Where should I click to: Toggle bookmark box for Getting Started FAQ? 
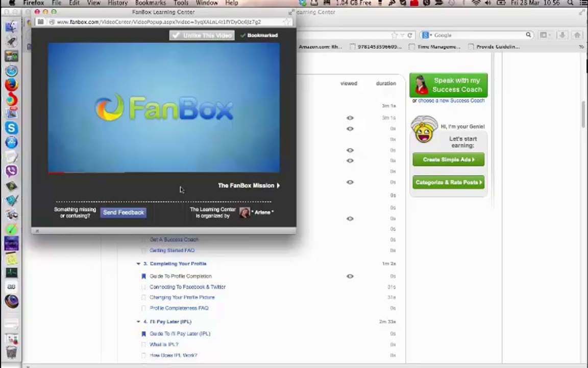(x=143, y=250)
